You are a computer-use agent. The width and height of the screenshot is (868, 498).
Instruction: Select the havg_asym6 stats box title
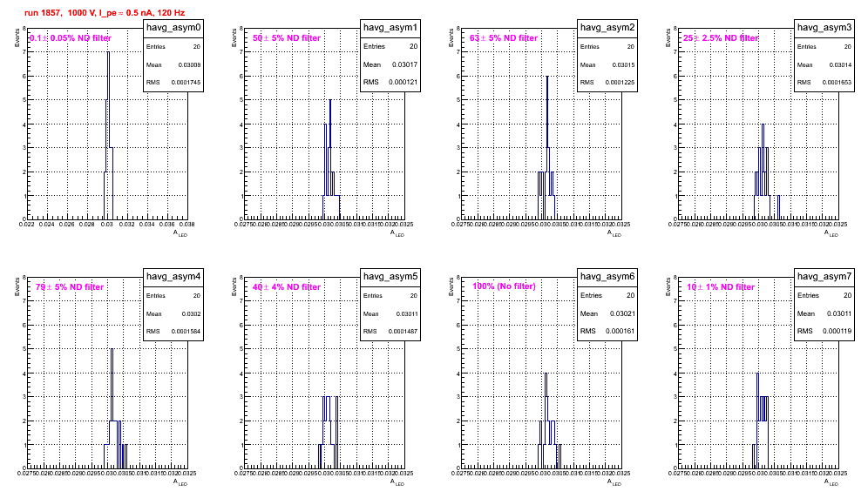click(607, 276)
